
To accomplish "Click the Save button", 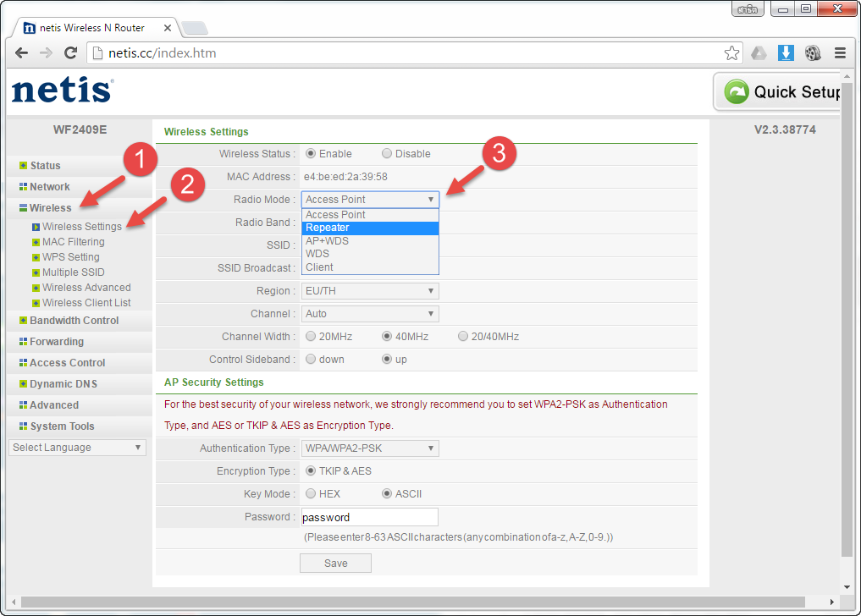I will coord(335,564).
